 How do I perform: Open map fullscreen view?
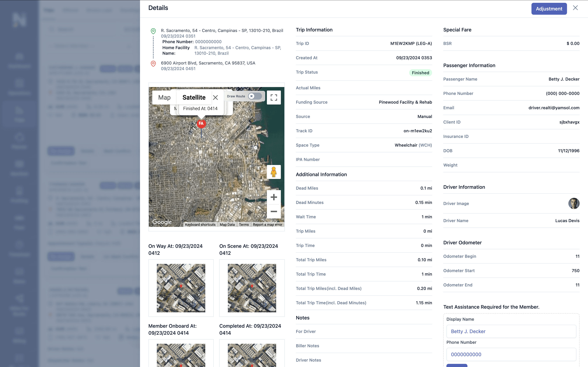point(274,98)
